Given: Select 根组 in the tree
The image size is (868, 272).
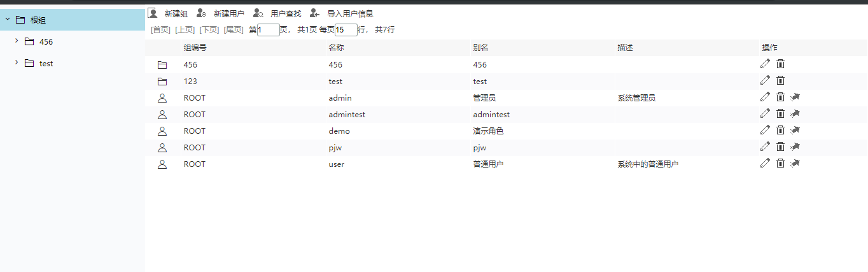Looking at the screenshot, I should [38, 20].
